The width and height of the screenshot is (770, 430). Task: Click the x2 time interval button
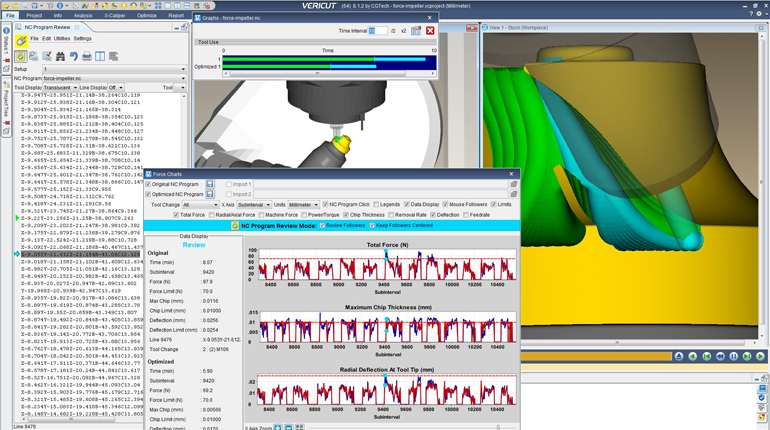coord(403,31)
